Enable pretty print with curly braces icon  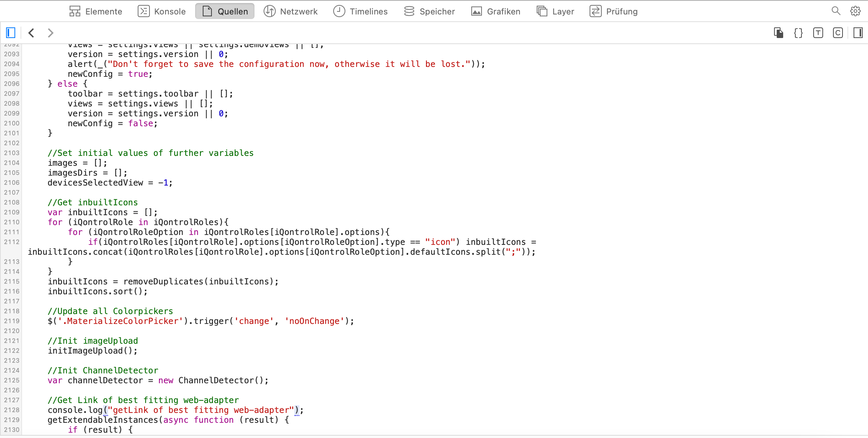click(798, 33)
